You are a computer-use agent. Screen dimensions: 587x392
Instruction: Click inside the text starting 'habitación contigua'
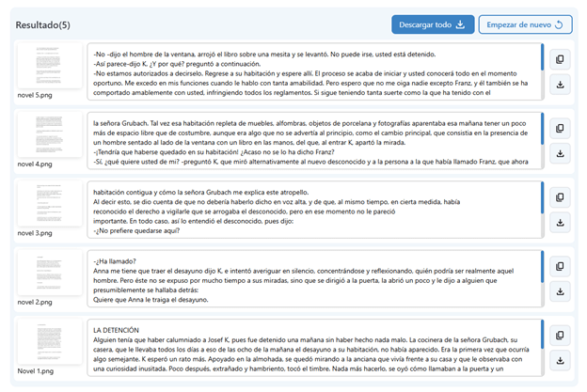[315, 210]
